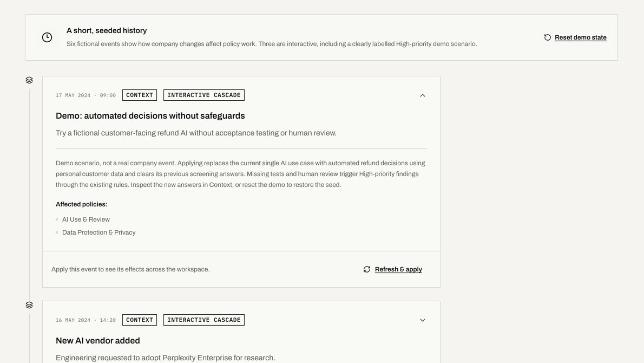Click the 17 May 2024 09:00 timestamp
The height and width of the screenshot is (363, 644).
pyautogui.click(x=86, y=95)
